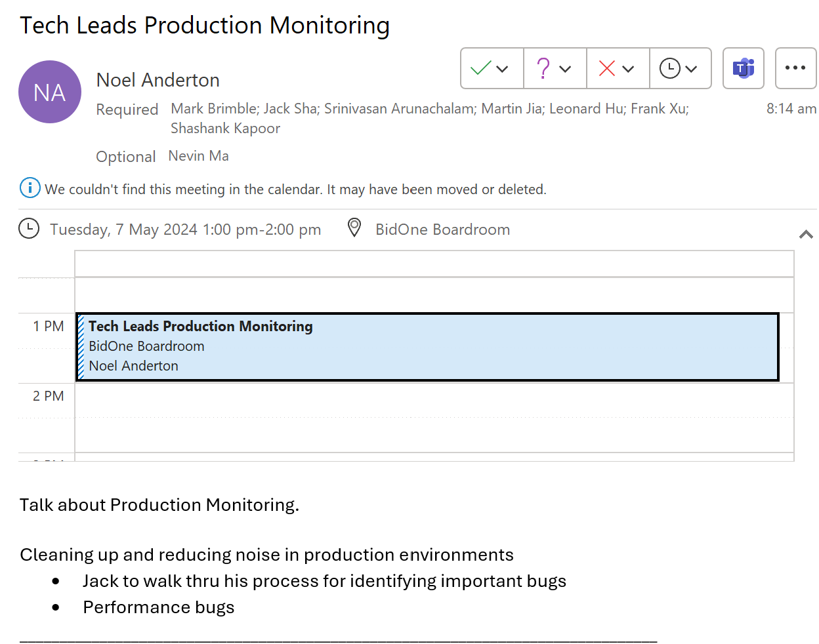Expand the Decline options dropdown arrow
Image resolution: width=819 pixels, height=644 pixels.
tap(628, 69)
